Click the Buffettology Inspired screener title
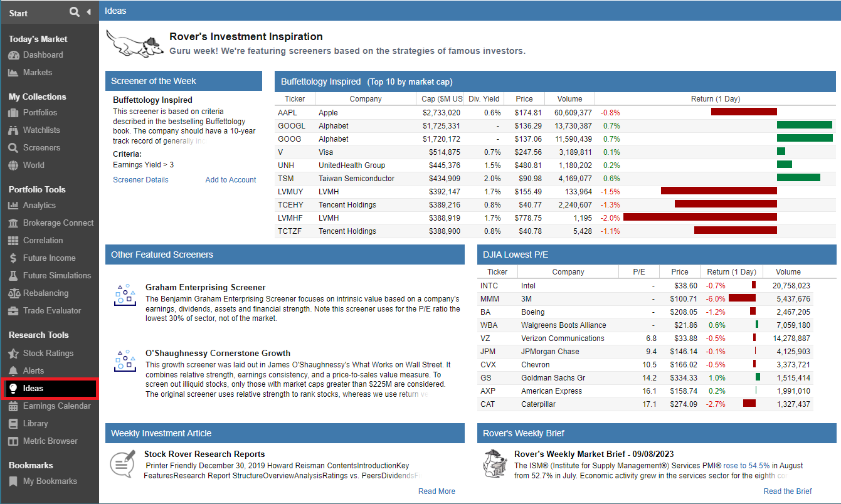 [152, 100]
